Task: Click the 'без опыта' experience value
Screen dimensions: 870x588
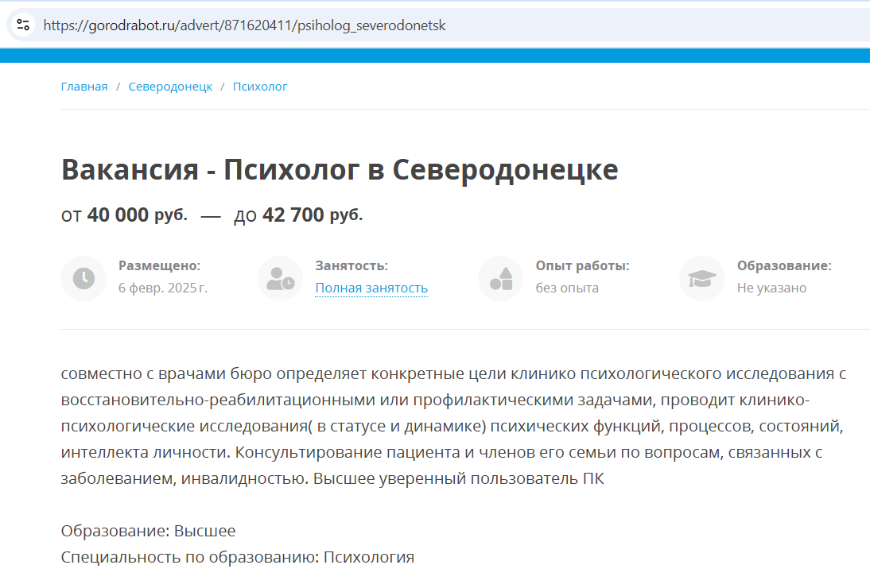Action: [x=567, y=288]
